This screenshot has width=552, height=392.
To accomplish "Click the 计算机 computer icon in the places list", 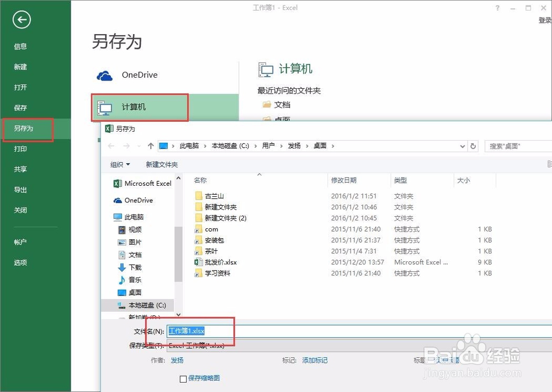I will [x=104, y=108].
